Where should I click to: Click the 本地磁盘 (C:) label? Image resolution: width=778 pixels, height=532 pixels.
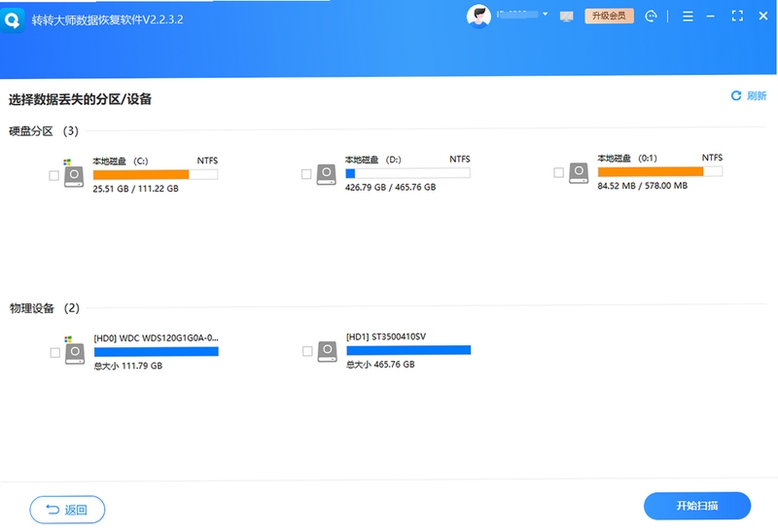coord(120,161)
